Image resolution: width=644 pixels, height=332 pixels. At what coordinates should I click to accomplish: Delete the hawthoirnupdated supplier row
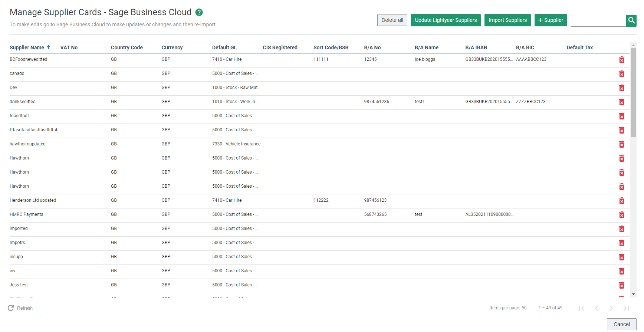pos(622,144)
